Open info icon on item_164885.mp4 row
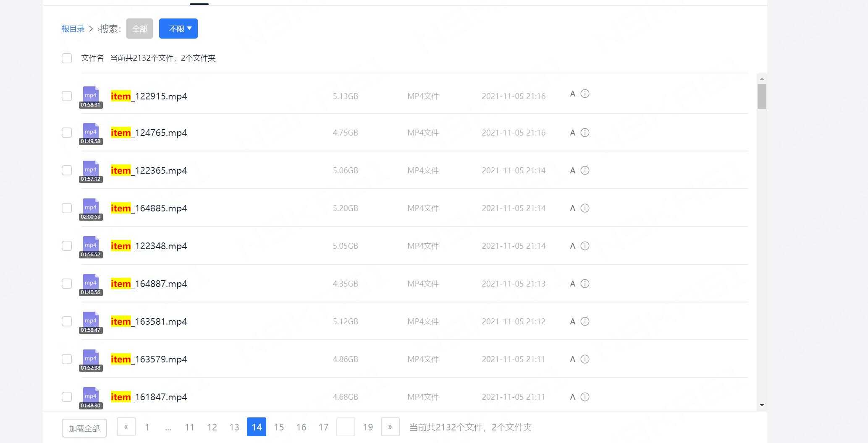The width and height of the screenshot is (868, 443). point(585,208)
